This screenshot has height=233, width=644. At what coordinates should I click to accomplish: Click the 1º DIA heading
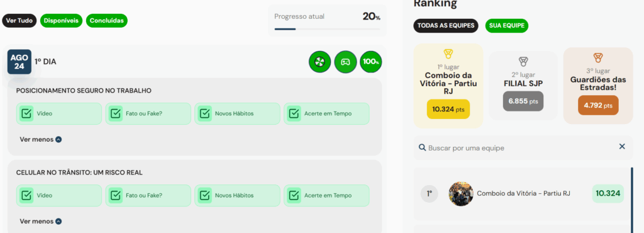[x=45, y=62]
